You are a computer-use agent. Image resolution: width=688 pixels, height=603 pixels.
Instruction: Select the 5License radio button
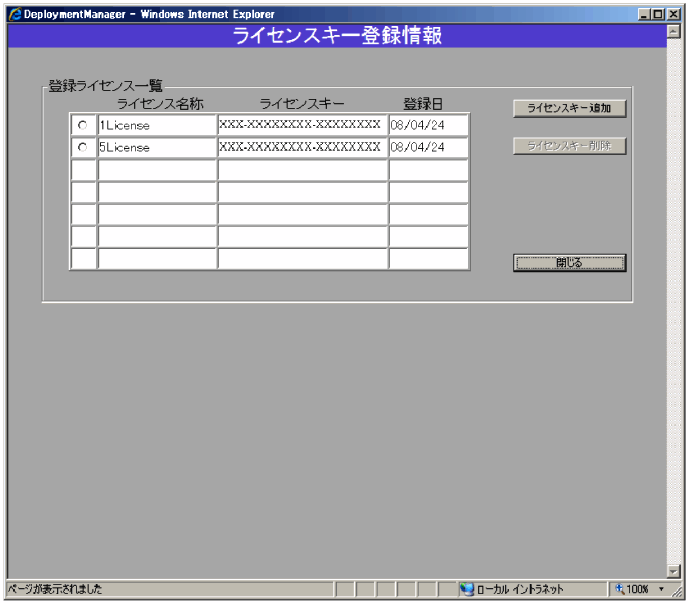point(82,147)
